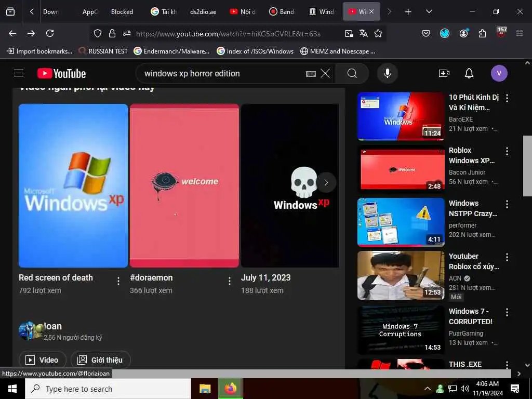This screenshot has height=399, width=532.
Task: Open options for 10 Phút Kinh Dị video
Action: 507,98
